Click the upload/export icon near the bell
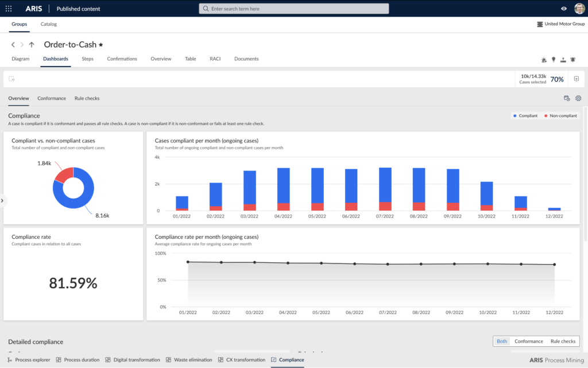 point(563,59)
